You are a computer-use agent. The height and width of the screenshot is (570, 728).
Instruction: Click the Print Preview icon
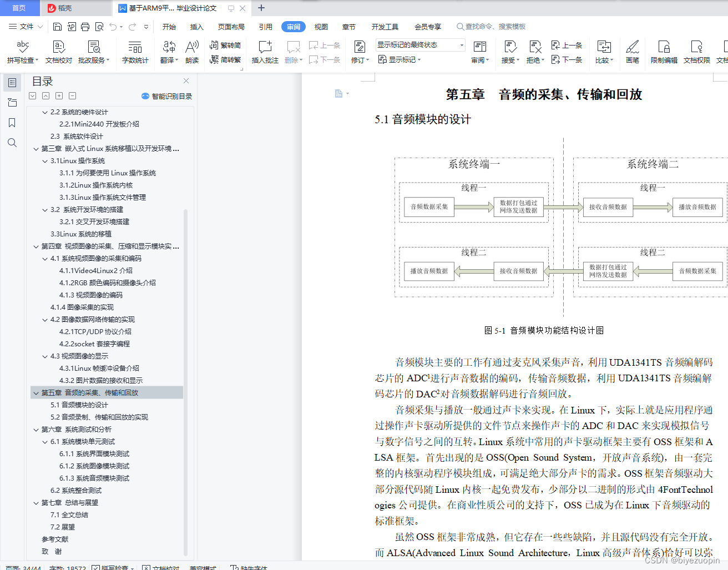tap(99, 27)
